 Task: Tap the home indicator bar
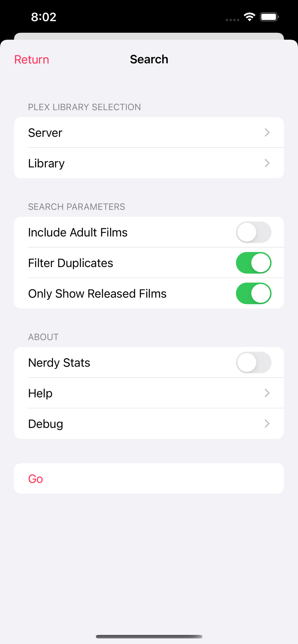(149, 636)
